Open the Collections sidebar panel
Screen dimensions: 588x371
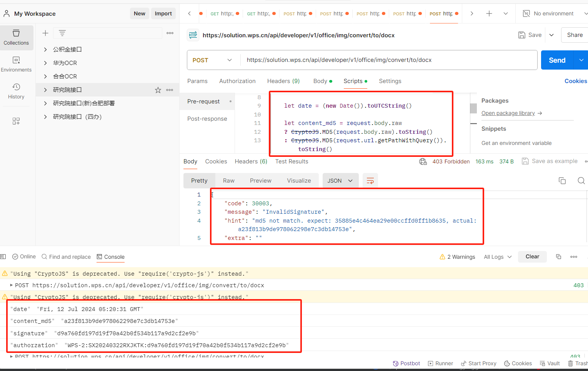pyautogui.click(x=17, y=38)
